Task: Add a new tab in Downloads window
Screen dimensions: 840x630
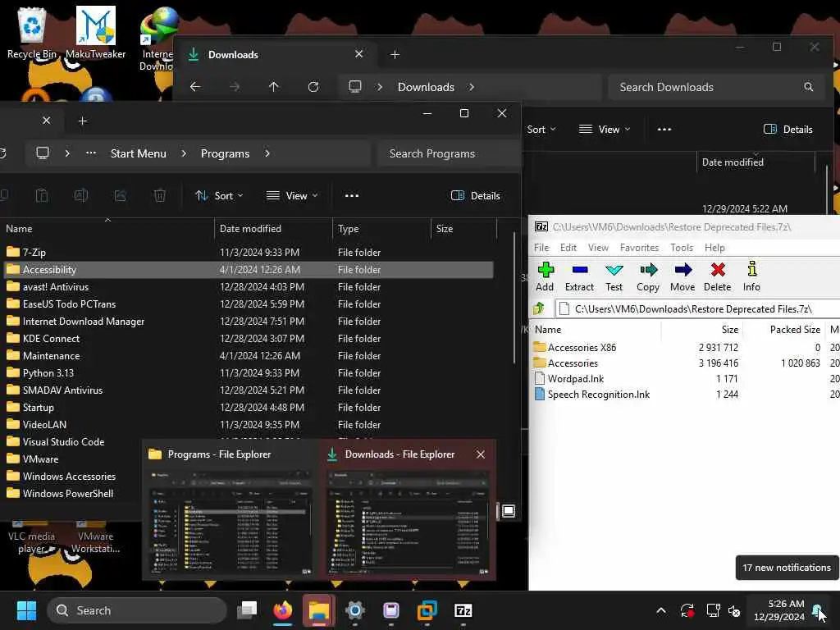Action: [x=395, y=55]
